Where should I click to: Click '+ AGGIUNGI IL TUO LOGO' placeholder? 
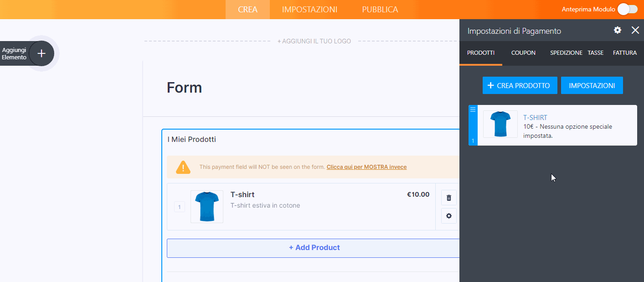[314, 41]
